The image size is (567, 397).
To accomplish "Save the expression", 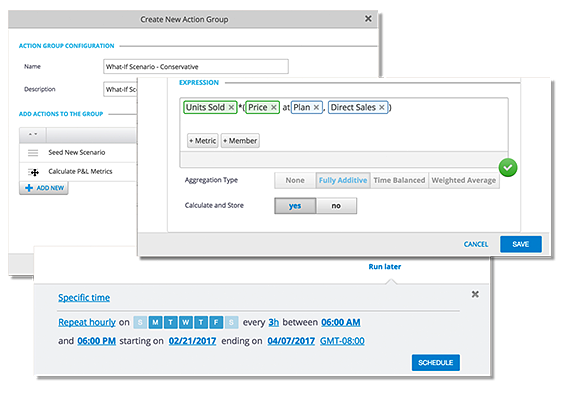I will [521, 244].
